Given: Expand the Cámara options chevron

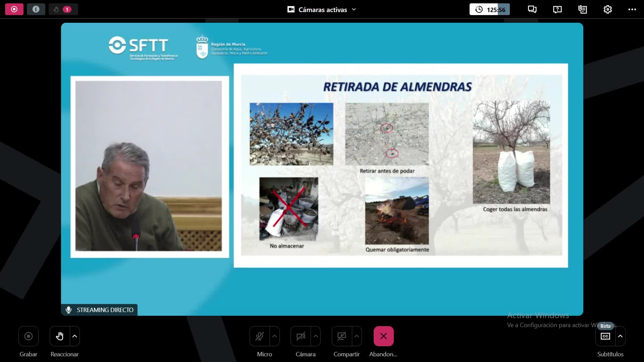Looking at the screenshot, I should coord(316,336).
